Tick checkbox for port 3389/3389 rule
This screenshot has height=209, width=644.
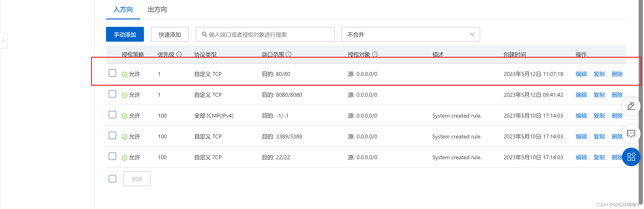pyautogui.click(x=112, y=135)
